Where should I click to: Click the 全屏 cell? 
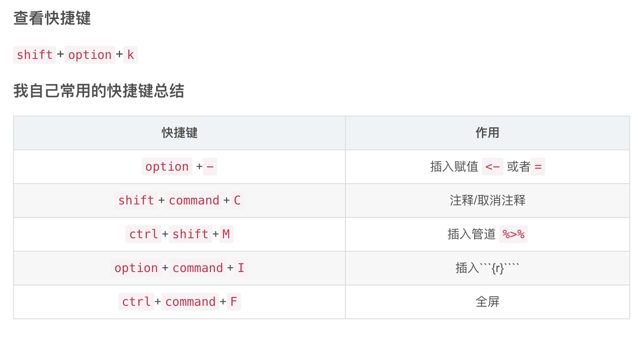point(487,302)
